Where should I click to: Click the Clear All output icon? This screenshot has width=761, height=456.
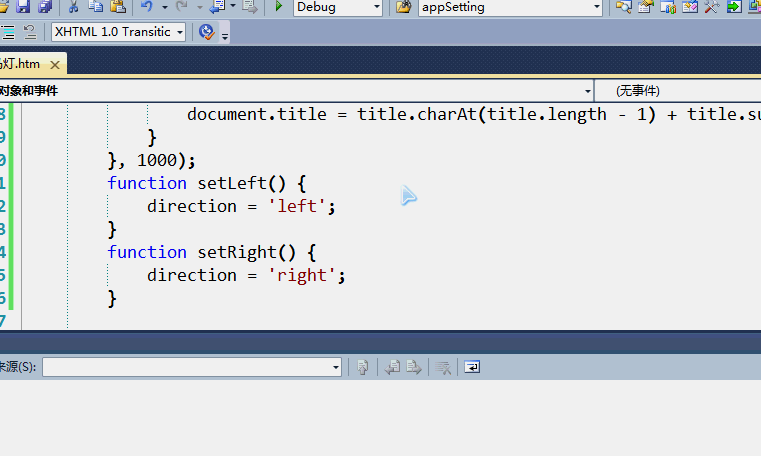[443, 367]
